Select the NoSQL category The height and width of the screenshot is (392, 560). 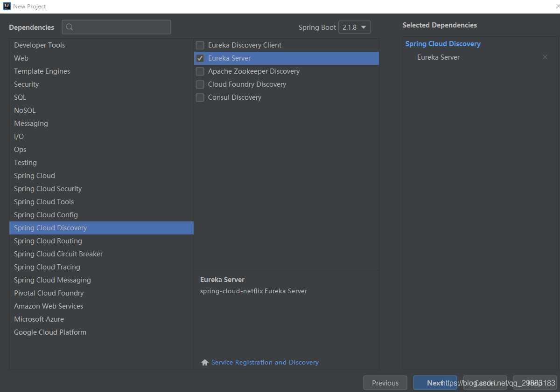[101, 110]
